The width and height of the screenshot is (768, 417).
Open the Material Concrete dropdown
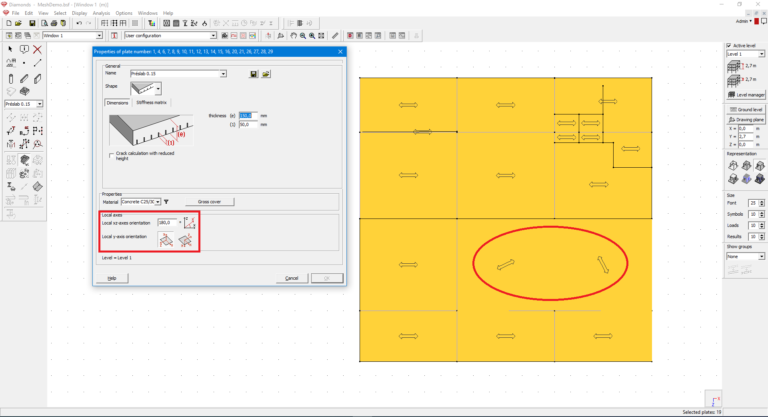tap(158, 202)
